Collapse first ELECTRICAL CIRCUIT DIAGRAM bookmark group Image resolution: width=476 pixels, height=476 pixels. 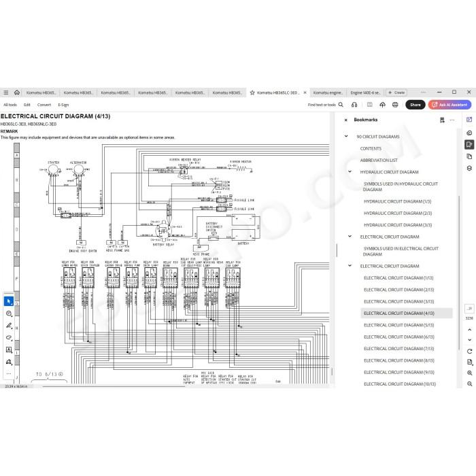pyautogui.click(x=350, y=236)
